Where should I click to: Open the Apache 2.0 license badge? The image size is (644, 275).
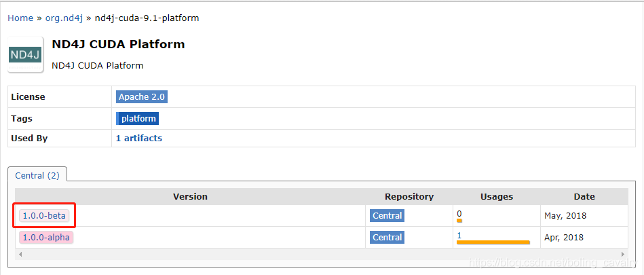pyautogui.click(x=142, y=97)
